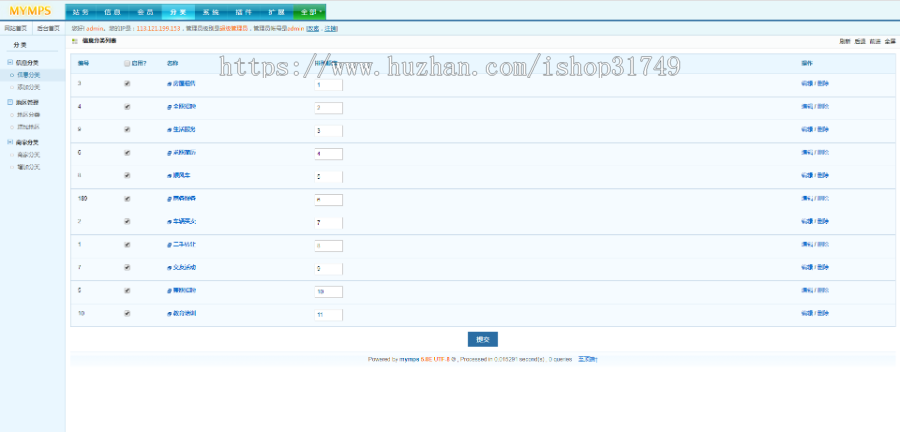Click 刷新 refresh at top right
The height and width of the screenshot is (432, 900).
[x=844, y=41]
